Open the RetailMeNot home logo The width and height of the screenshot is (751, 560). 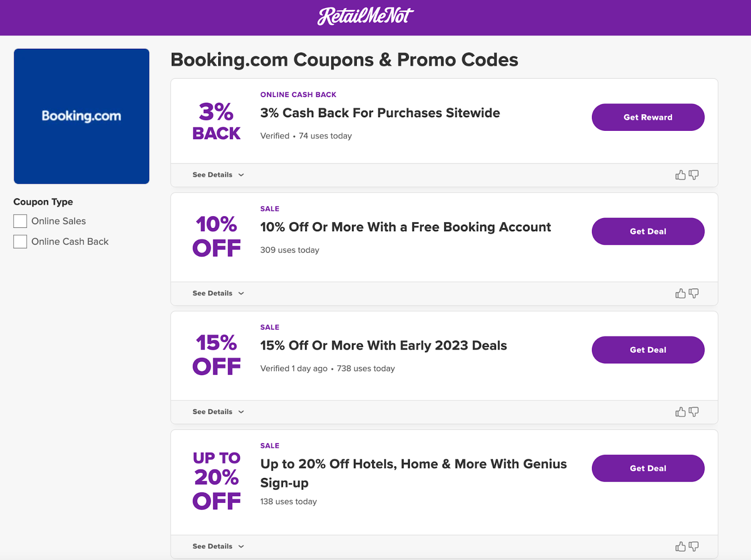365,16
